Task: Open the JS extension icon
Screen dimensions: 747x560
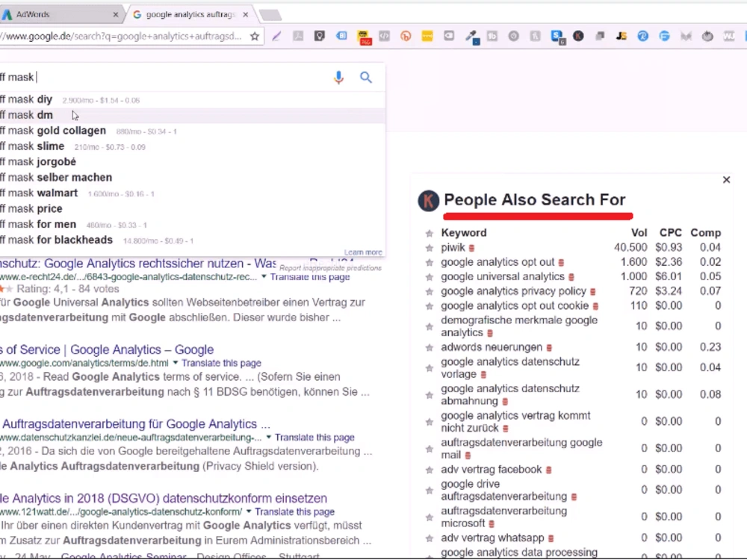Action: pos(622,36)
